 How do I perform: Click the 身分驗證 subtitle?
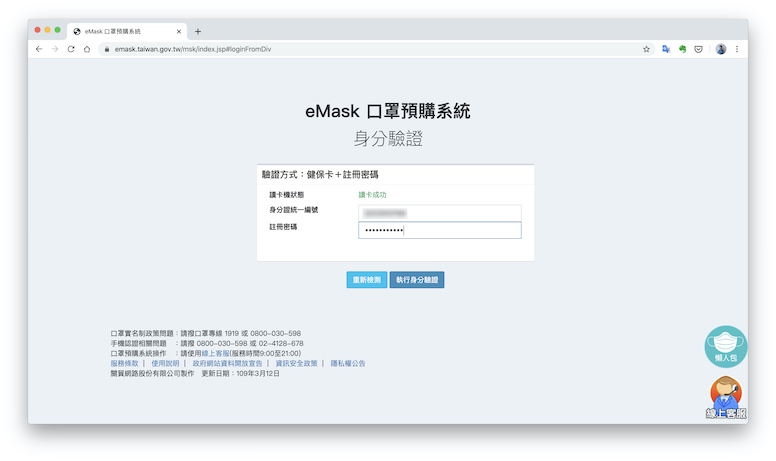click(388, 138)
